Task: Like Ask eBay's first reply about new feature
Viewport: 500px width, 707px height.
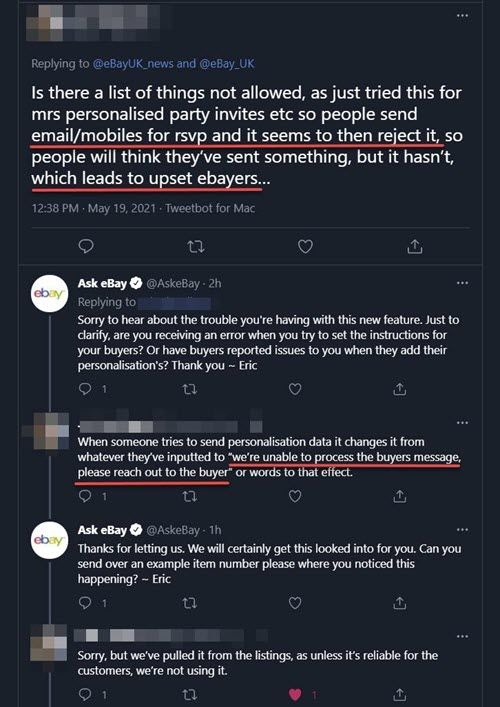Action: coord(294,389)
